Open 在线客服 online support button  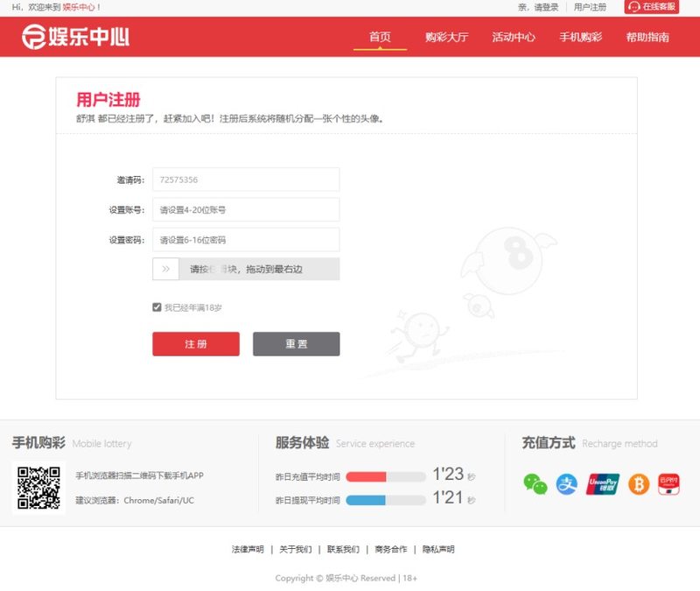(651, 7)
